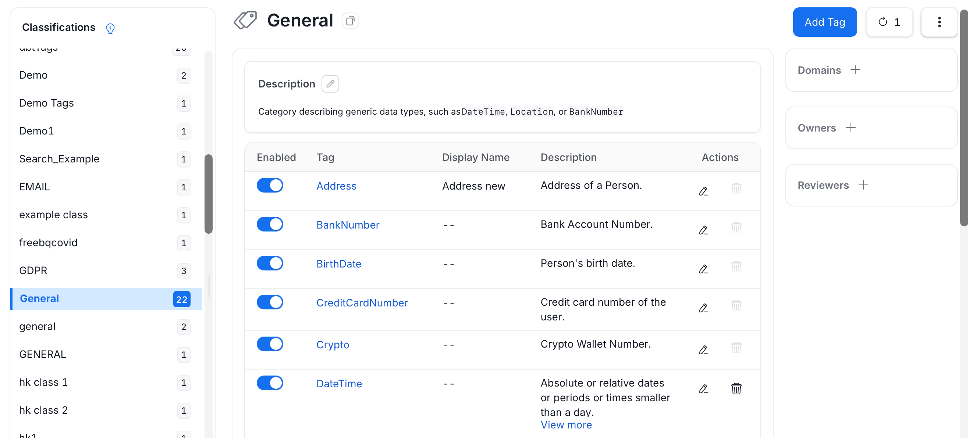Select the hk class 2 classification
This screenshot has width=980, height=438.
[x=106, y=411]
